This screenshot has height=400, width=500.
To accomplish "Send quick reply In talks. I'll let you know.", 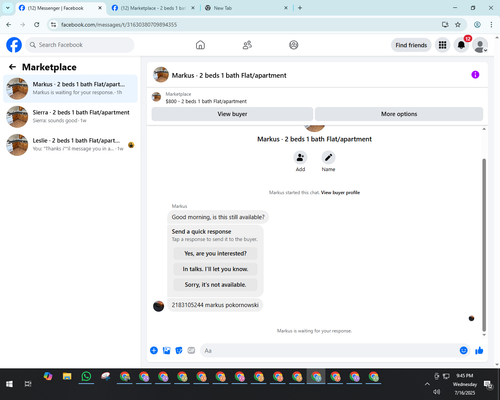I will point(215,269).
